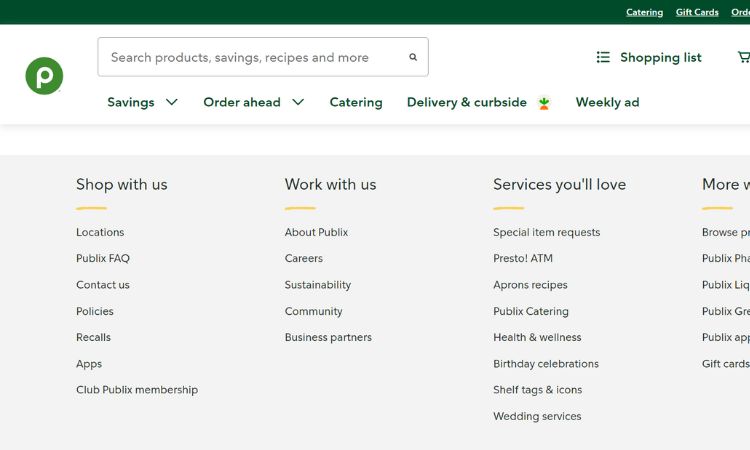Click the Shopping list icon
Viewport: 750px width, 450px height.
(x=603, y=57)
